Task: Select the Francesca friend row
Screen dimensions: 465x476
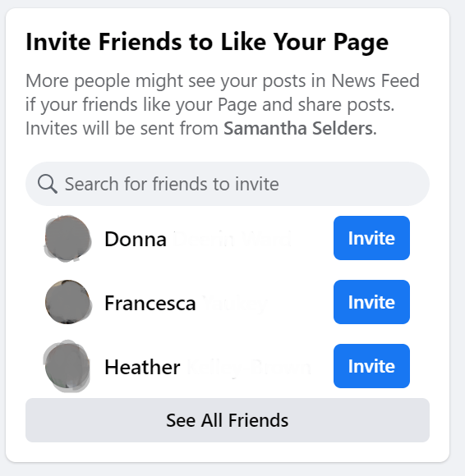Action: 228,302
